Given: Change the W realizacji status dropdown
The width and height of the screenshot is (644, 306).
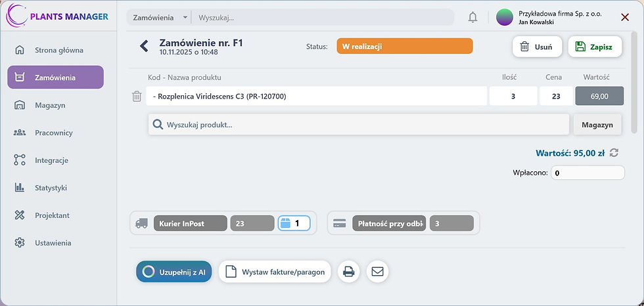Looking at the screenshot, I should click(x=405, y=47).
